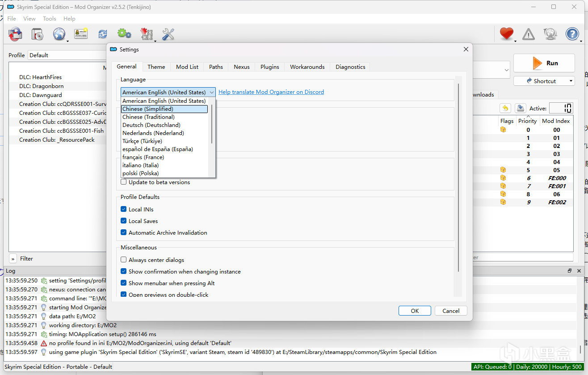The image size is (588, 375).
Task: Click the flag icon in FE:001 row
Action: point(503,186)
